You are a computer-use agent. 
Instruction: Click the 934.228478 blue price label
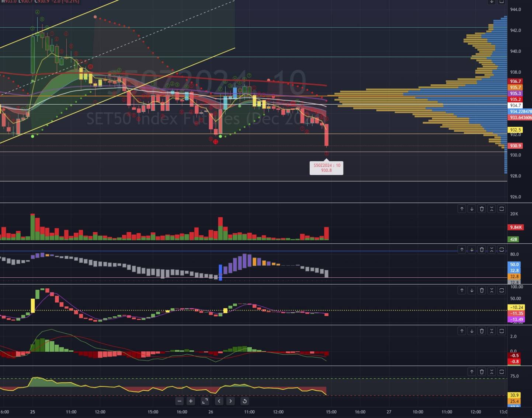click(x=520, y=112)
